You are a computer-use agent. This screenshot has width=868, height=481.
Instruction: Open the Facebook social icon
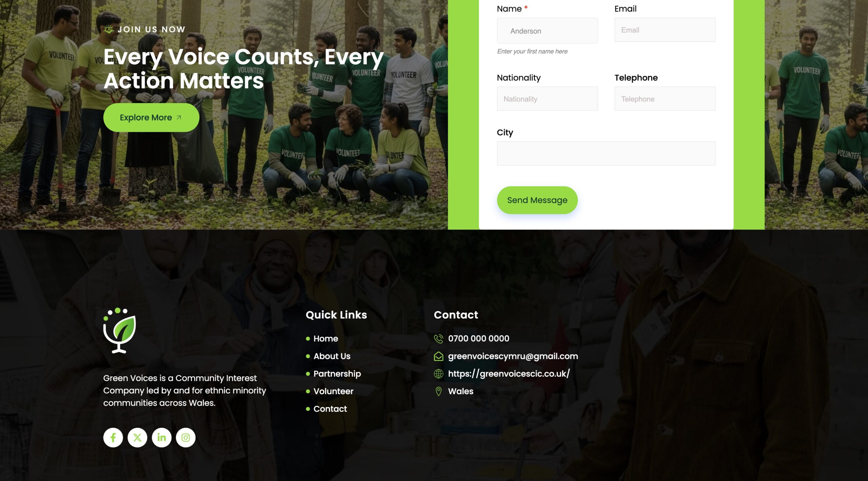pos(113,438)
